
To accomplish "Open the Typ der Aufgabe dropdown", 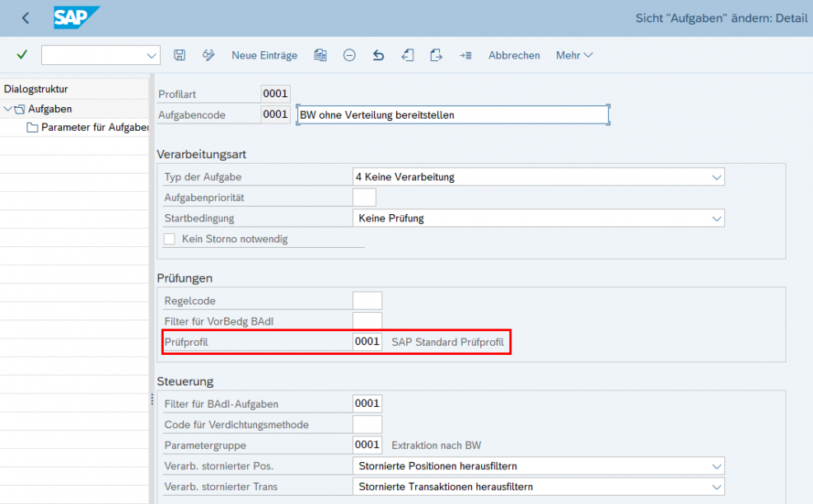I will [x=717, y=177].
